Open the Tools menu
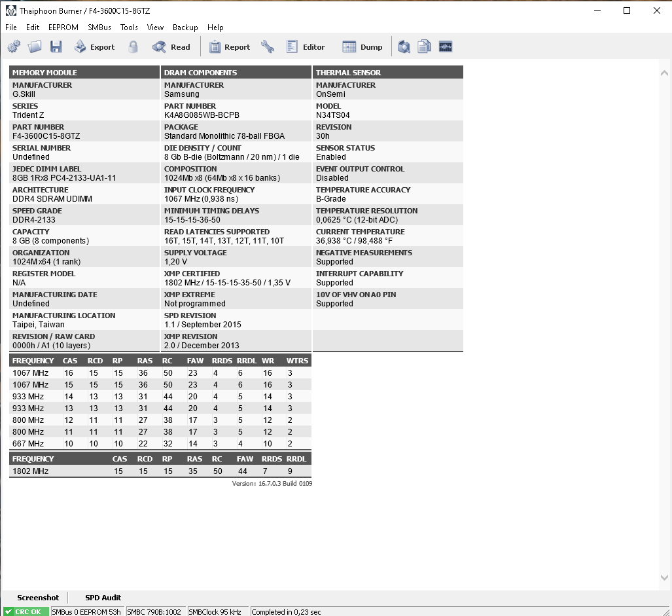Viewport: 672px width, 616px height. (129, 27)
